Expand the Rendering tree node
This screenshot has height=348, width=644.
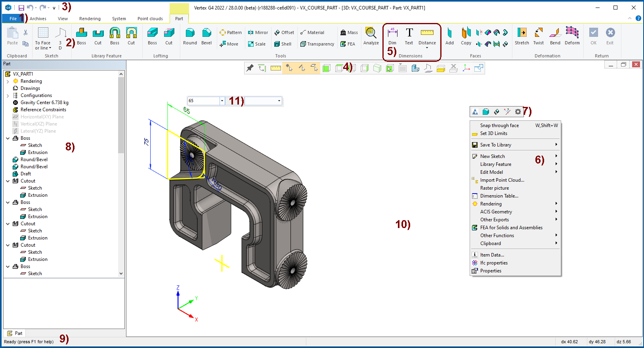click(x=8, y=81)
